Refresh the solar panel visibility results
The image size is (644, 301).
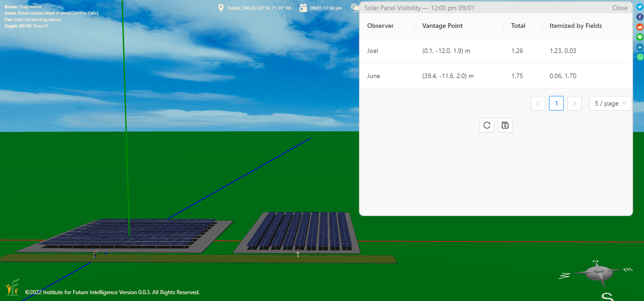[487, 125]
